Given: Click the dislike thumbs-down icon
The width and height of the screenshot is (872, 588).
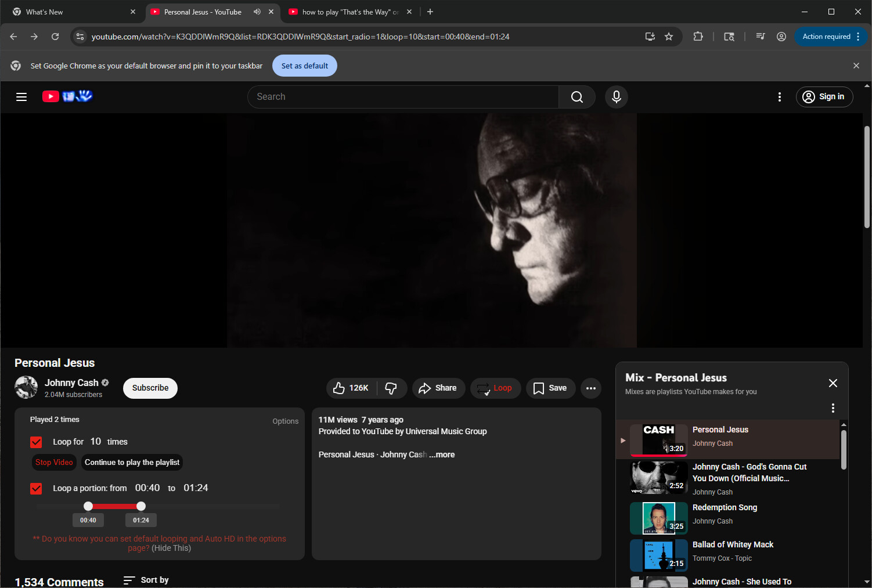Looking at the screenshot, I should [x=391, y=388].
